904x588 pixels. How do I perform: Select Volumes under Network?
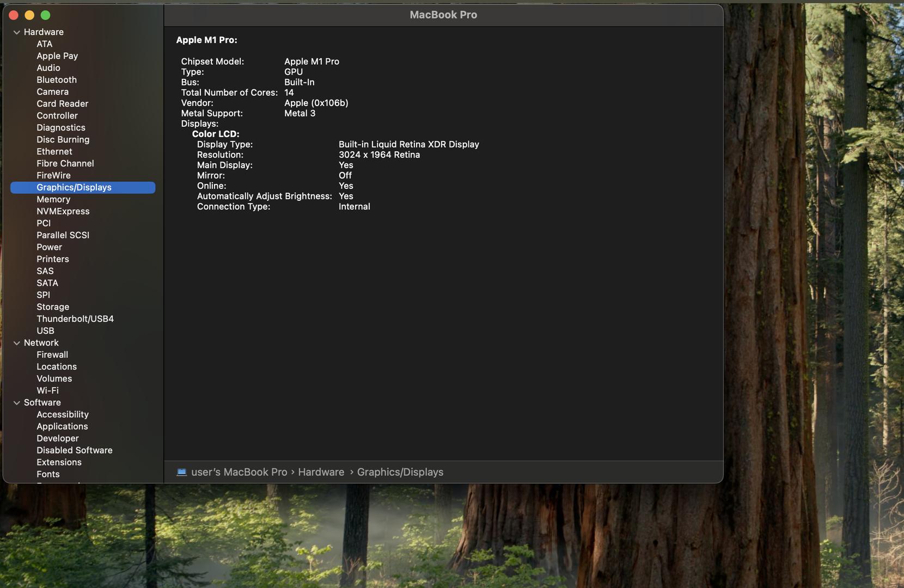pos(54,379)
